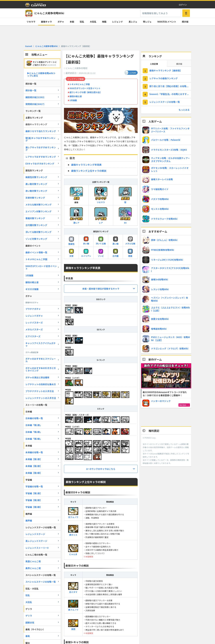
Task: Click the ログイン link
Action: coord(183,5)
